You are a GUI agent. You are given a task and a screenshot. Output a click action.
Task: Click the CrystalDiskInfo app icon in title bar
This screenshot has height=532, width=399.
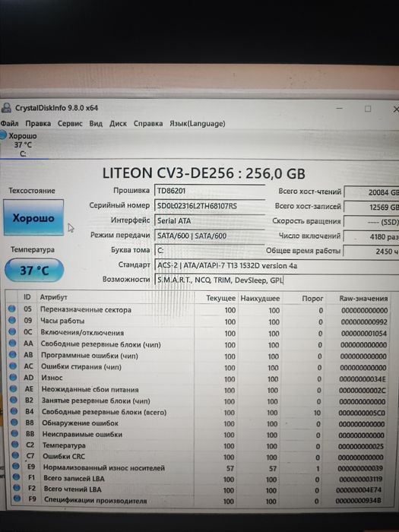(6, 108)
